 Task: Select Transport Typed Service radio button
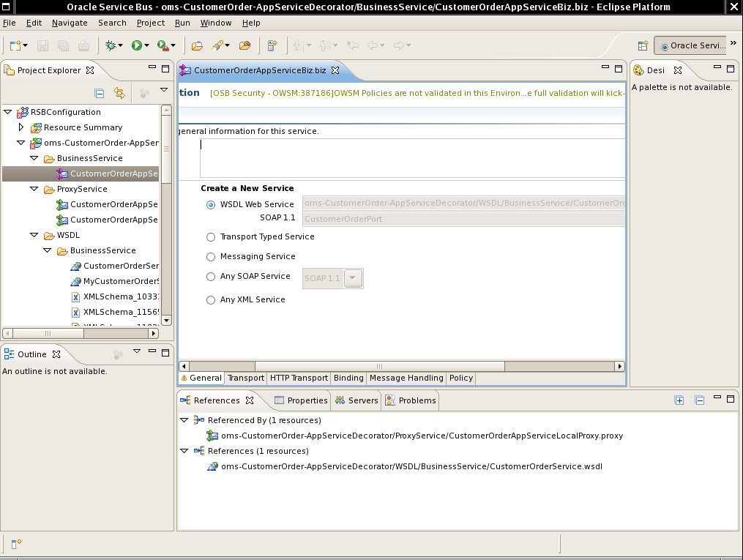211,237
